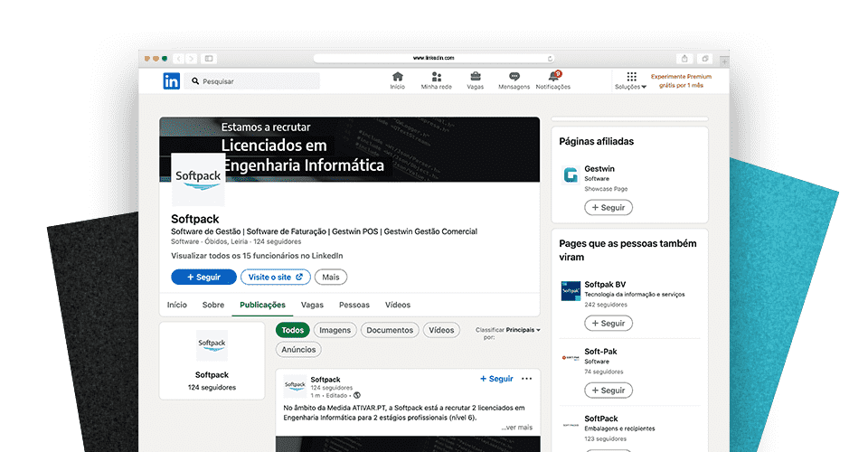Switch to the Sobre tab
This screenshot has height=452, width=868.
[213, 305]
